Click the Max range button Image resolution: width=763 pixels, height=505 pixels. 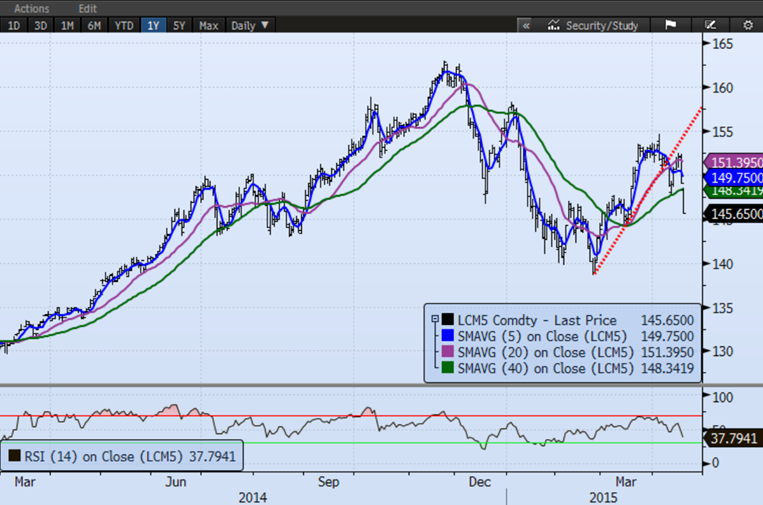209,25
